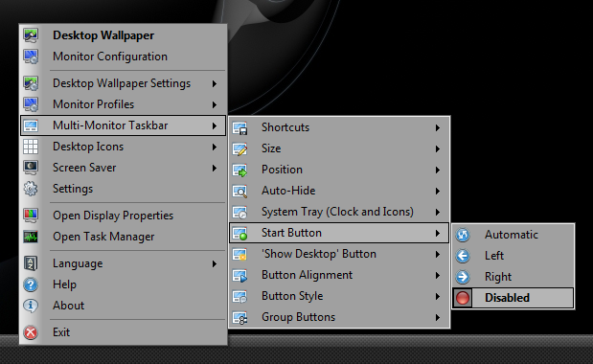
Task: Open the Button Style menu entry
Action: tap(339, 296)
